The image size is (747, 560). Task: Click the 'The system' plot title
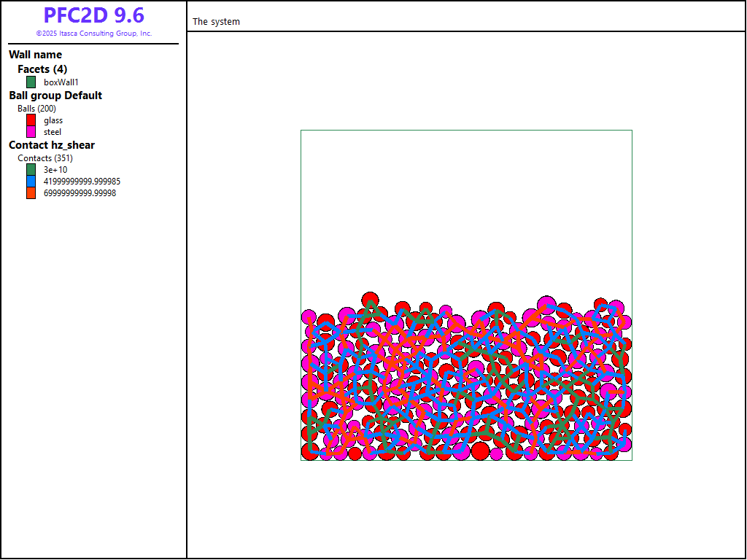coord(216,22)
